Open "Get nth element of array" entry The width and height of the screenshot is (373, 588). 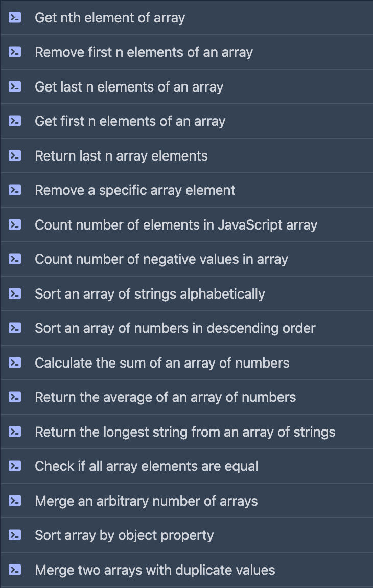[109, 17]
